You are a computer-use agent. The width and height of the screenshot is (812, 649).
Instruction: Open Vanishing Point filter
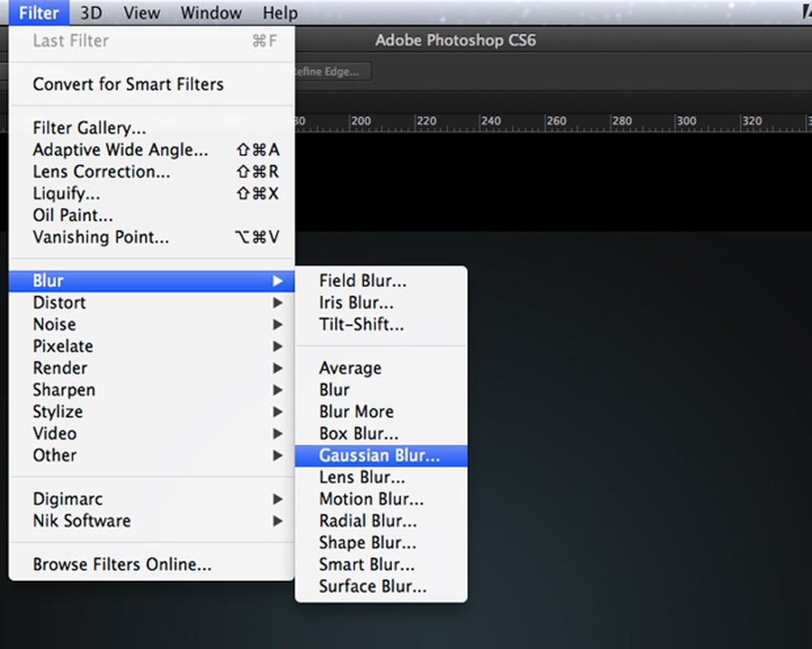pos(101,237)
